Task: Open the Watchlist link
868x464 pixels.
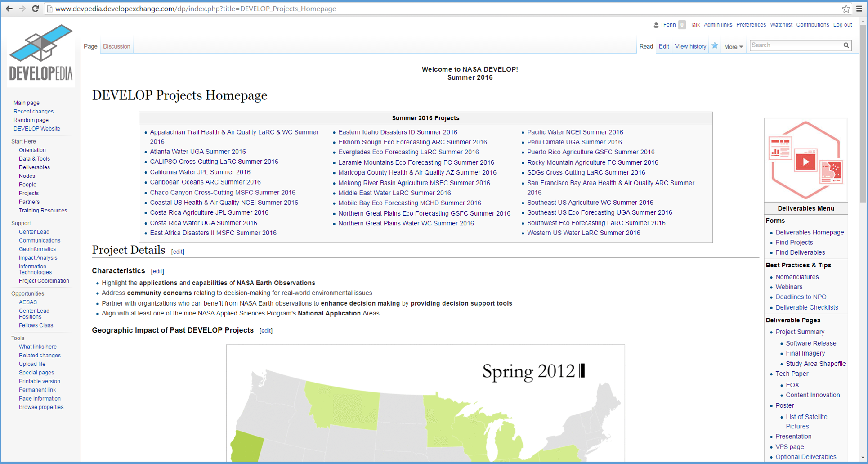Action: point(781,25)
